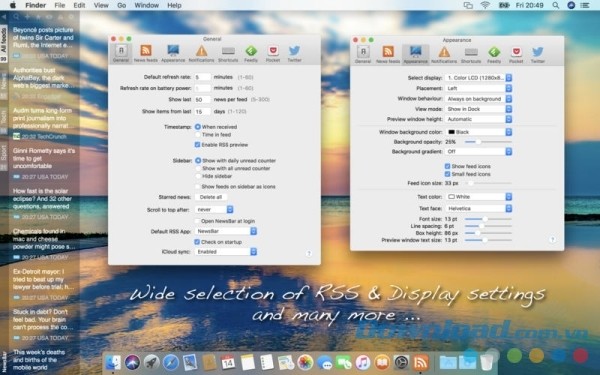Select Notifications icon in General window
The width and height of the screenshot is (600, 375).
(x=201, y=53)
